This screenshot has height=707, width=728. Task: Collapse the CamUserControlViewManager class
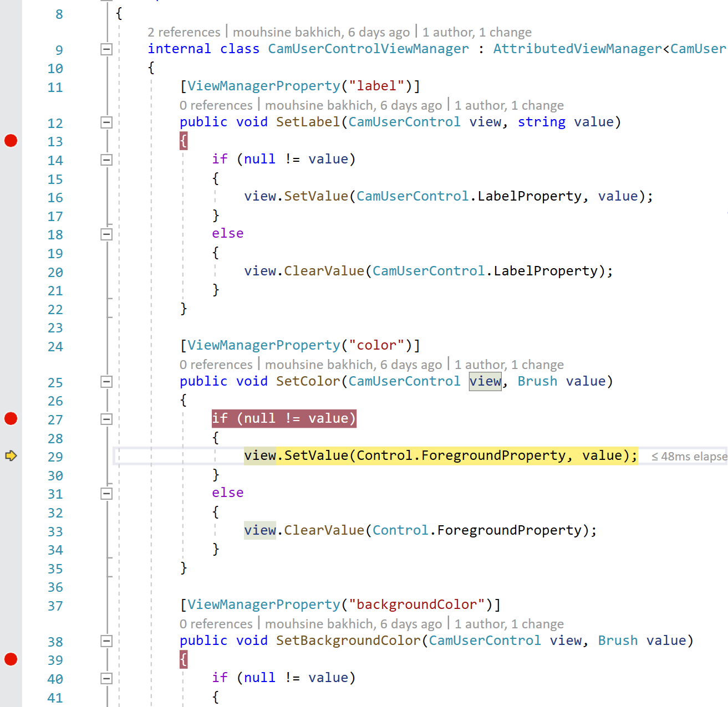(x=106, y=49)
